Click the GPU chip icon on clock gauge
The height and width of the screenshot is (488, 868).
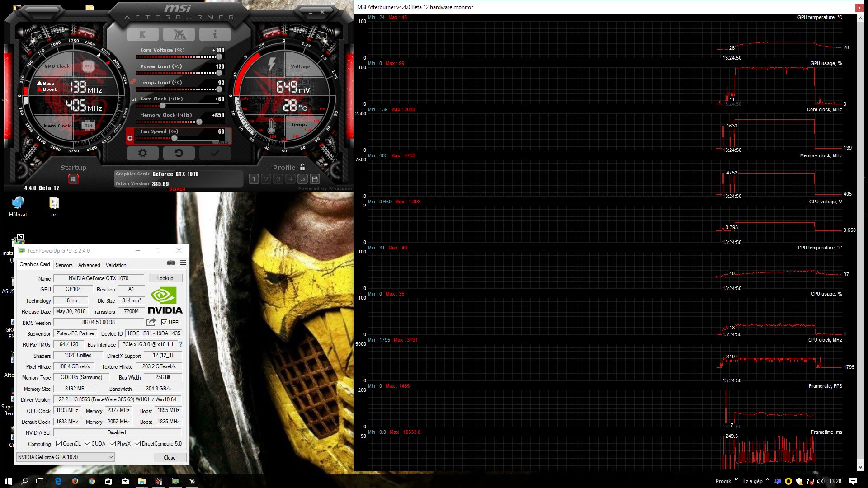[88, 66]
